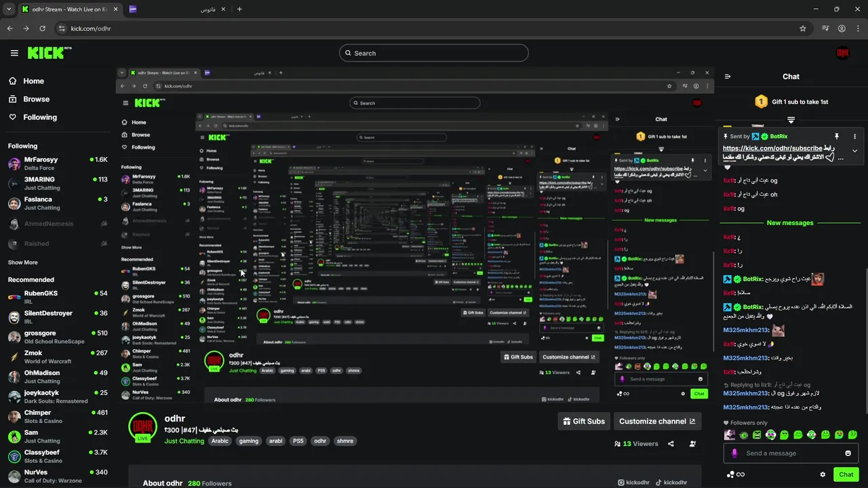The height and width of the screenshot is (488, 868).
Task: Select the Arabic tag
Action: (x=220, y=441)
